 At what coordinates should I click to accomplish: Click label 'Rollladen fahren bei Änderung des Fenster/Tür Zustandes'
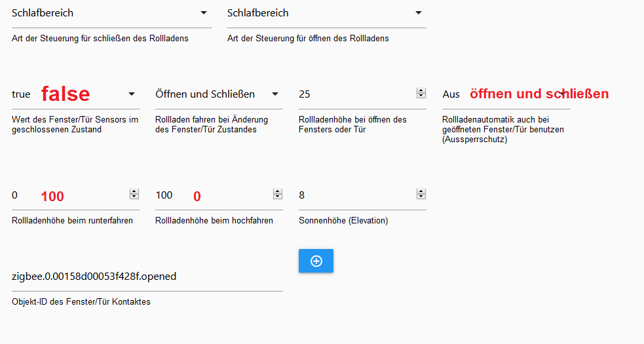[x=212, y=124]
